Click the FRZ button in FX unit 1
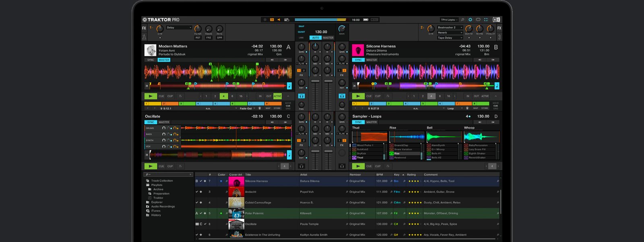This screenshot has width=644, height=242. click(x=208, y=38)
